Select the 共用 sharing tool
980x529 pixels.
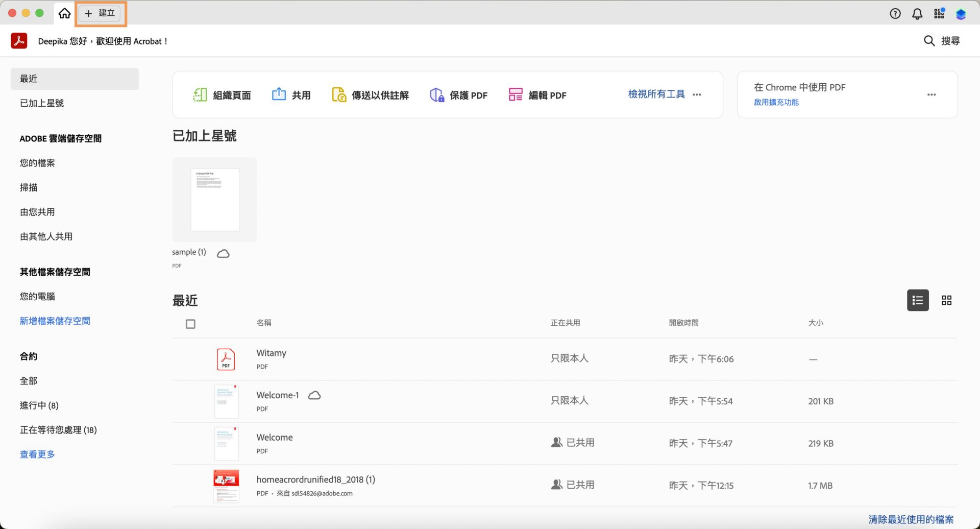click(291, 94)
